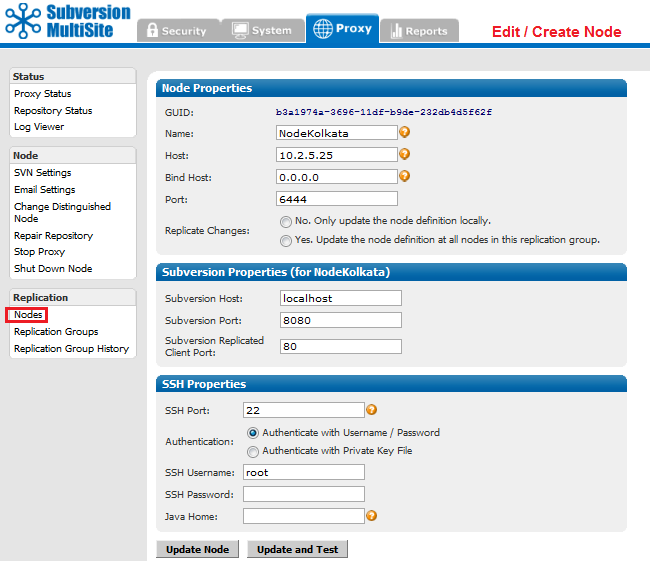650x561 pixels.
Task: Click the Subversion MultiSite logo
Action: tap(68, 21)
